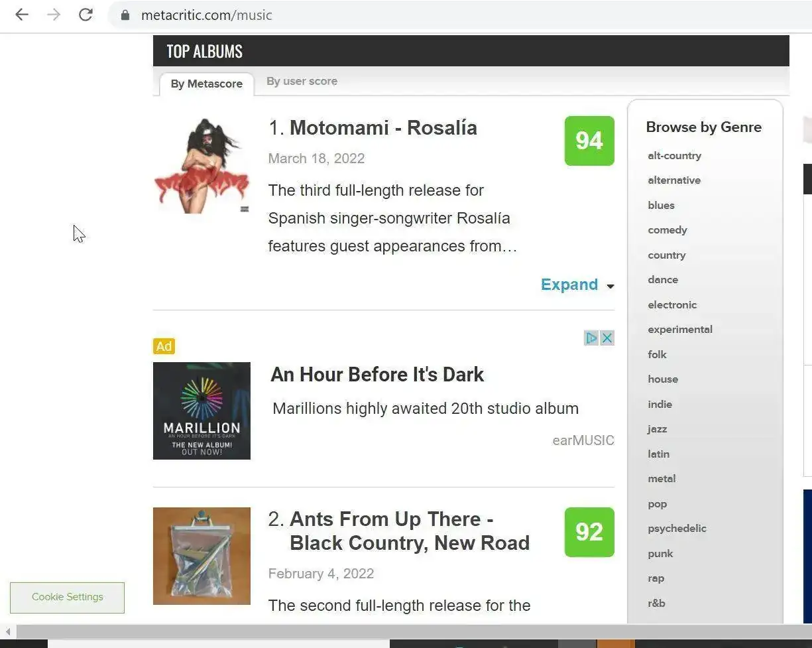Click the Ants From Up There cover thumbnail
Image resolution: width=812 pixels, height=648 pixels.
(202, 556)
